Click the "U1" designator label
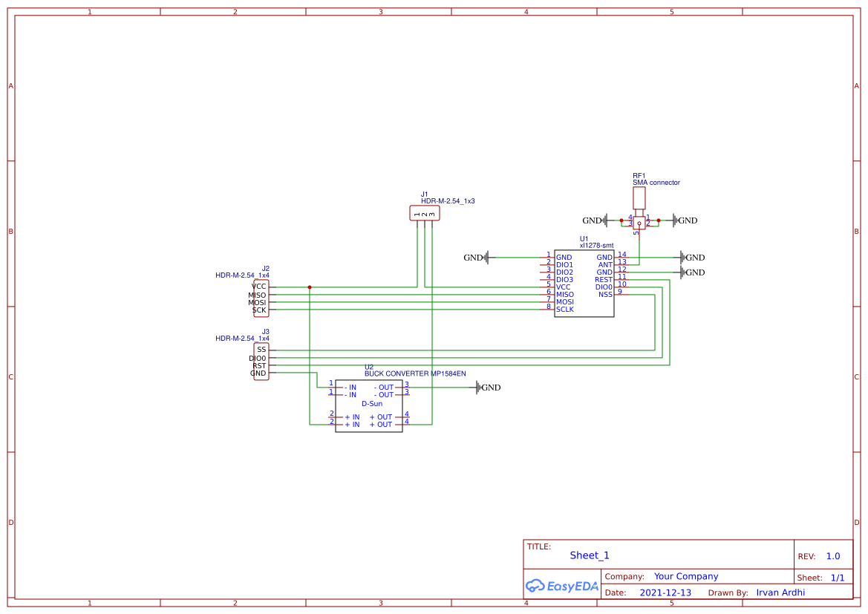Viewport: 868px width, 614px height. click(584, 239)
